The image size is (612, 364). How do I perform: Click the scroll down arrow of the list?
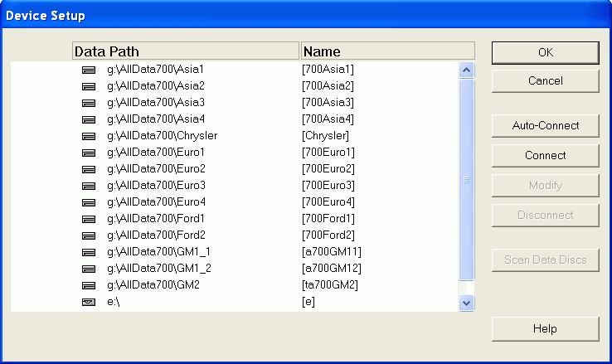(466, 303)
